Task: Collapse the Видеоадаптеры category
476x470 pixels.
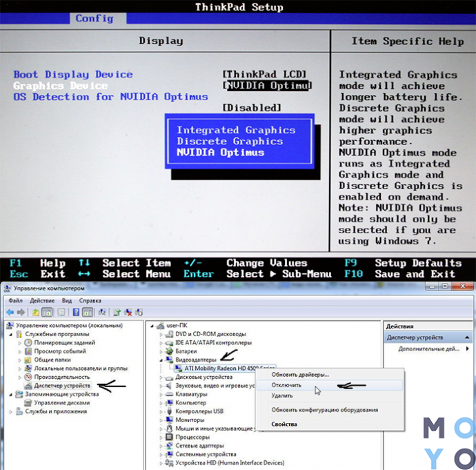Action: click(161, 360)
